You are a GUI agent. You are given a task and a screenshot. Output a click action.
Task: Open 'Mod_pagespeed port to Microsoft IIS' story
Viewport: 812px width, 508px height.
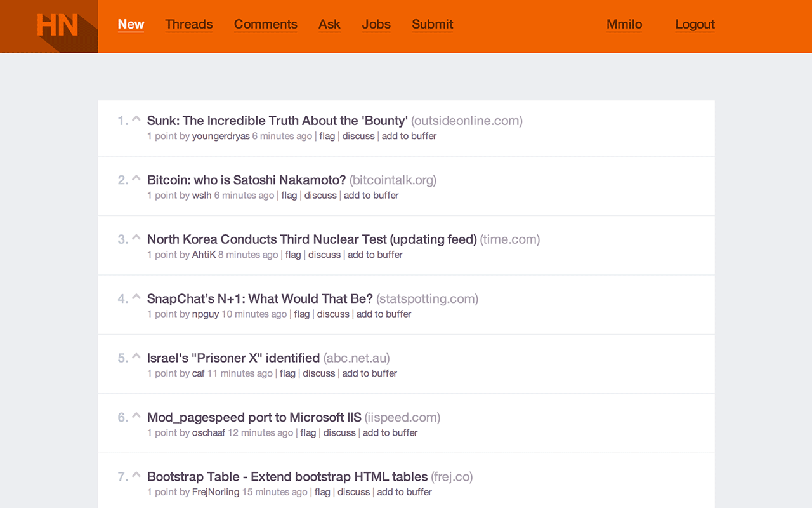coord(254,417)
